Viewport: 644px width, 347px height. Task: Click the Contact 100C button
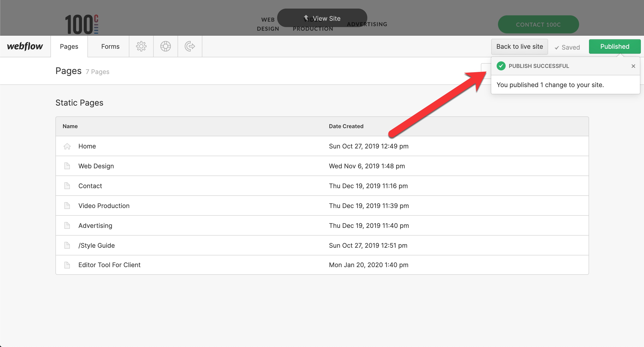pyautogui.click(x=538, y=25)
